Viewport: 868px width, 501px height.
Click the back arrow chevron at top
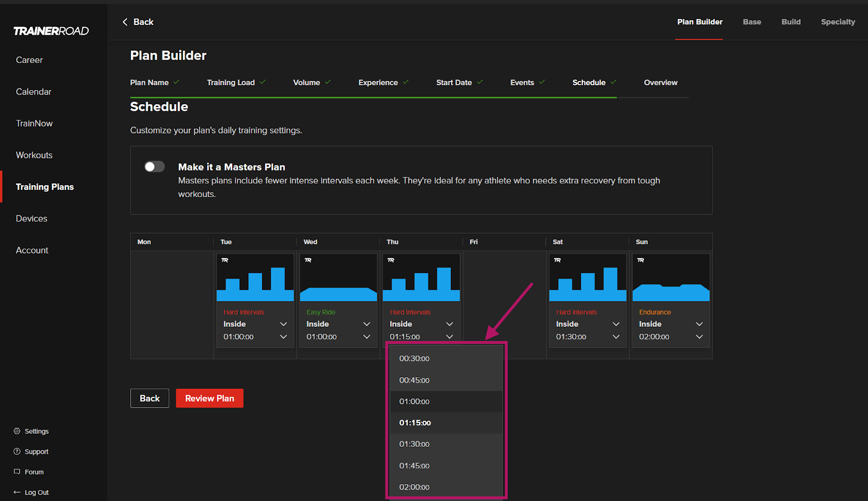coord(125,22)
